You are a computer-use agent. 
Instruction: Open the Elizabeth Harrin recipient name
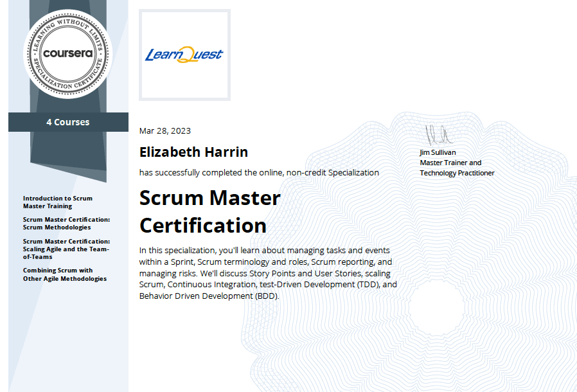pyautogui.click(x=193, y=152)
